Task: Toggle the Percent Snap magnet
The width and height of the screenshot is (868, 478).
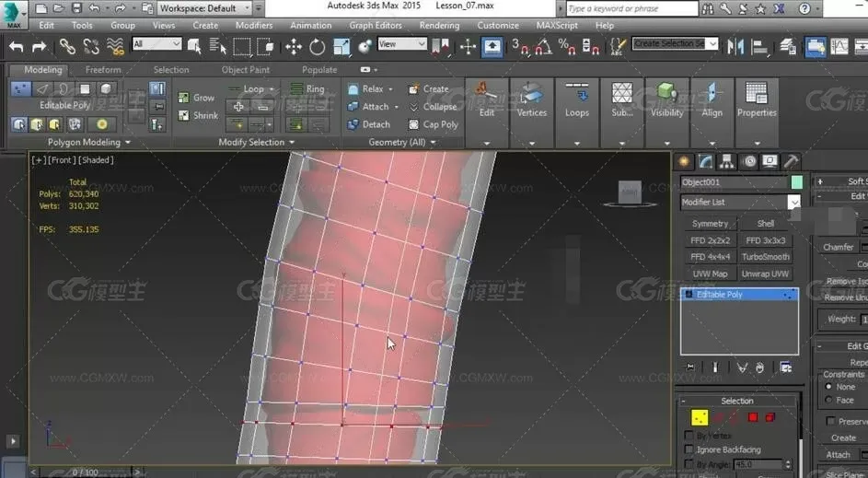Action: [x=567, y=47]
